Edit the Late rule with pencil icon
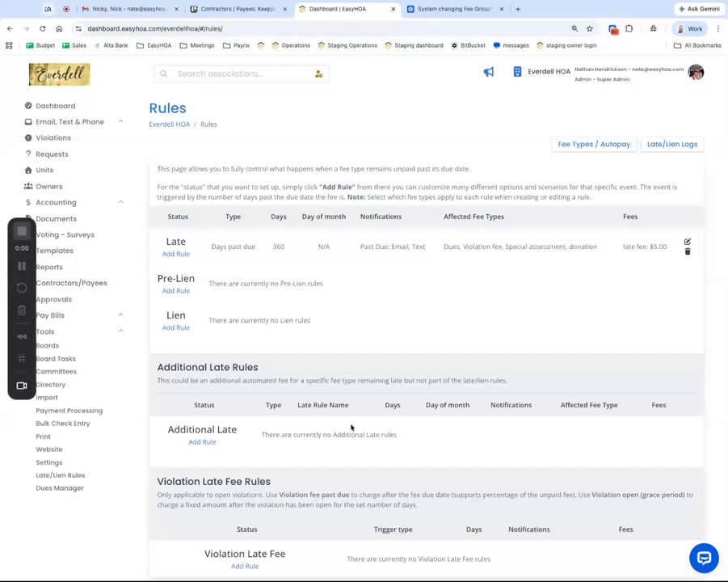This screenshot has height=582, width=728. [687, 242]
